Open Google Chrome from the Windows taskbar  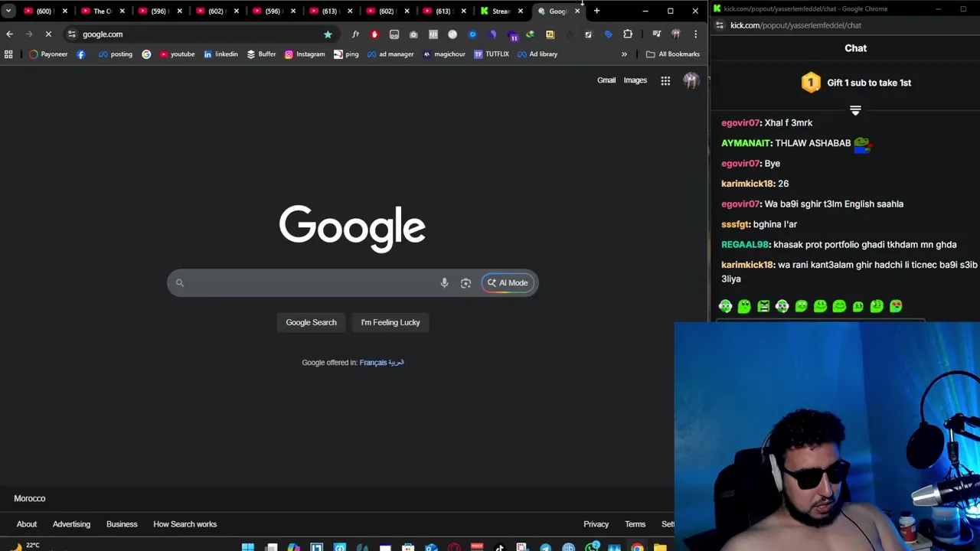tap(637, 547)
